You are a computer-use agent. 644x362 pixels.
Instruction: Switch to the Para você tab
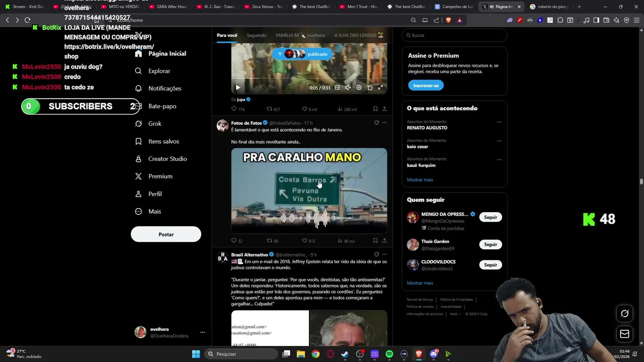pyautogui.click(x=227, y=35)
